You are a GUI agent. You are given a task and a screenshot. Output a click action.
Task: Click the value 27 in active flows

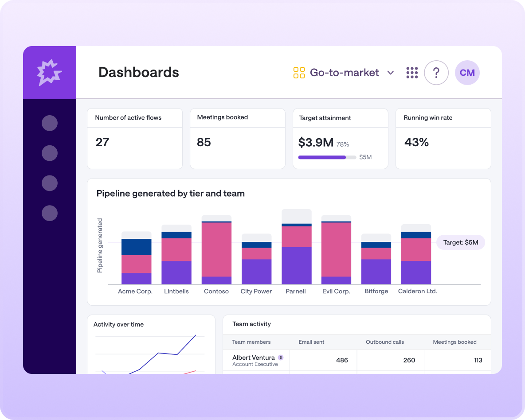pyautogui.click(x=102, y=142)
